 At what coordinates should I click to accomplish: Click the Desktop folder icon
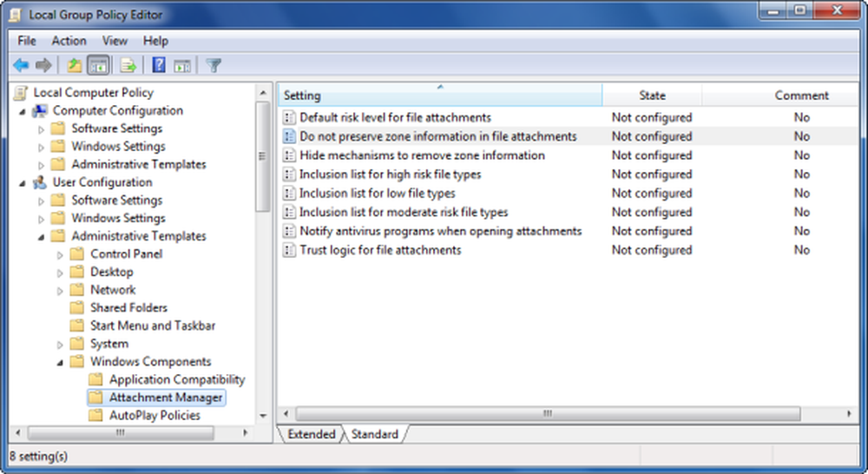[x=77, y=272]
